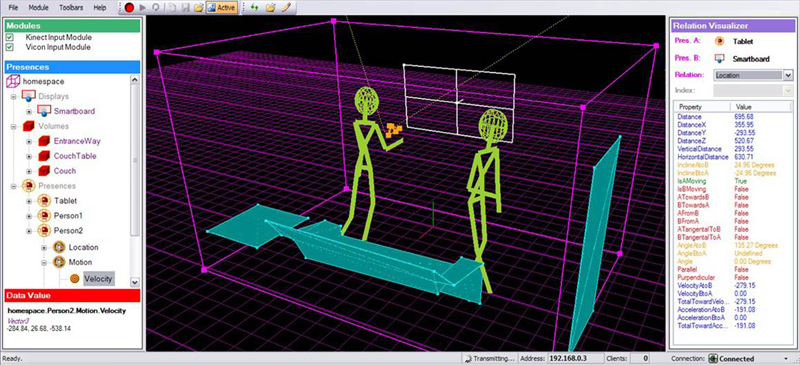Expand the Person1 tree node
This screenshot has height=365, width=800.
click(29, 216)
